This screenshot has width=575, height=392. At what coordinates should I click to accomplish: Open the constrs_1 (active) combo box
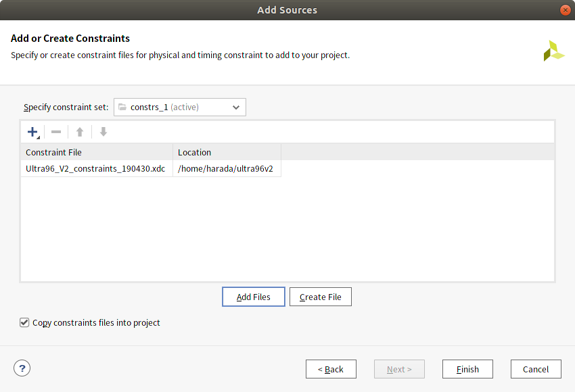click(x=180, y=107)
